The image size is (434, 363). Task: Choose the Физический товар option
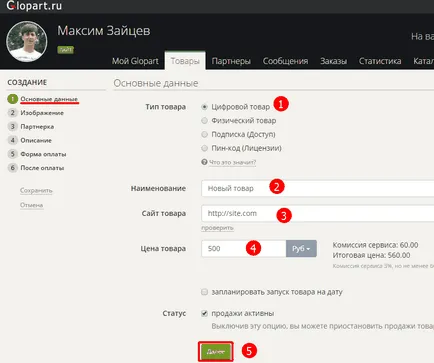click(204, 120)
